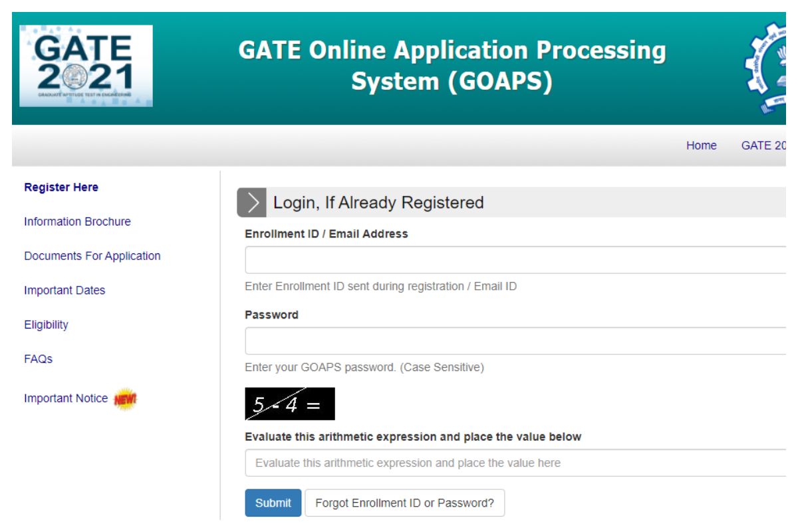Image resolution: width=798 pixels, height=532 pixels.
Task: Open the Eligibility link
Action: pyautogui.click(x=46, y=325)
